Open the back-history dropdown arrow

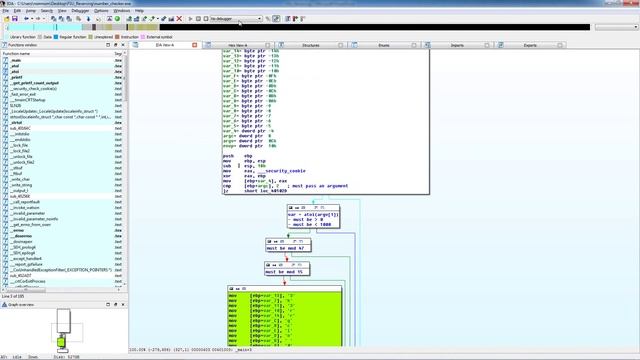(x=32, y=19)
